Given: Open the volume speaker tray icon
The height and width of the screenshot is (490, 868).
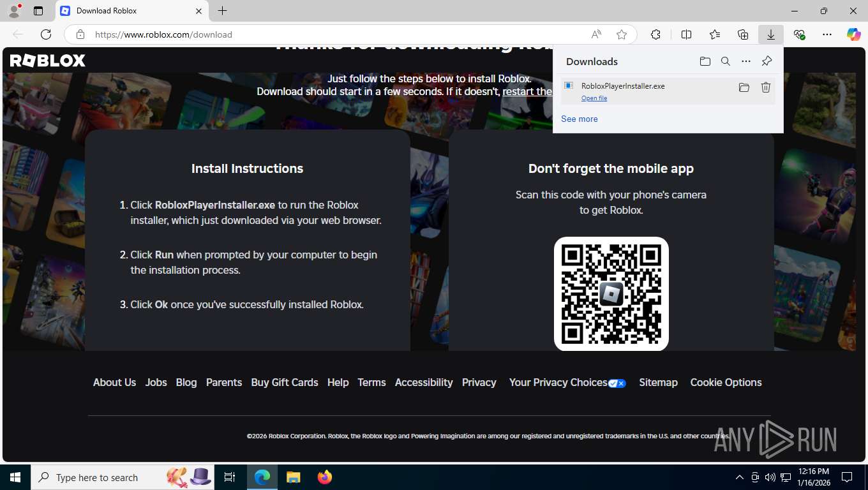Looking at the screenshot, I should (x=770, y=477).
